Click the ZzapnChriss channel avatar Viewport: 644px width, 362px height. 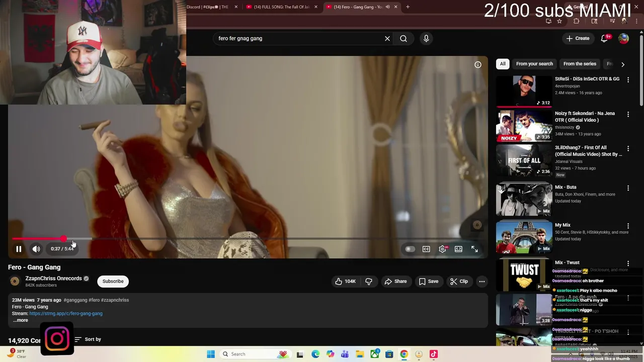15,281
